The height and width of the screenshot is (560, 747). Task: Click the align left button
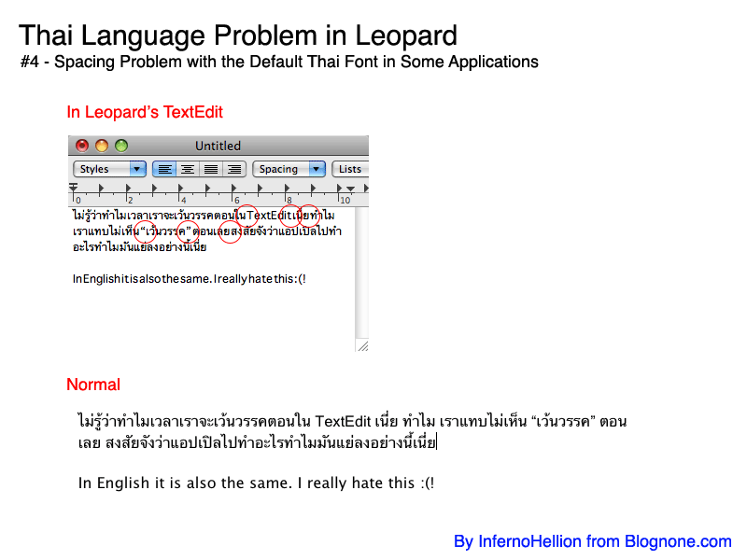(x=164, y=169)
